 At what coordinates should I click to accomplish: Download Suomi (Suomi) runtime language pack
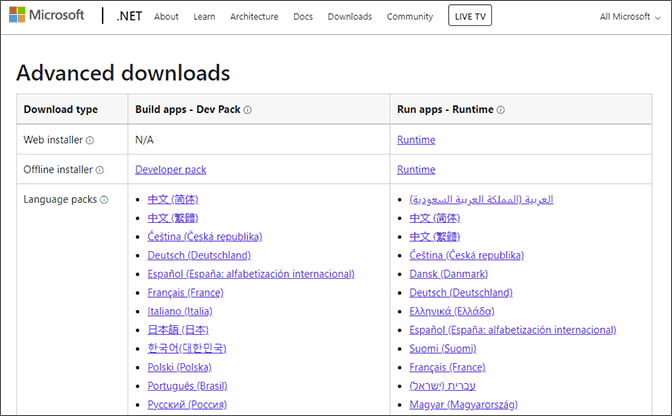[444, 348]
